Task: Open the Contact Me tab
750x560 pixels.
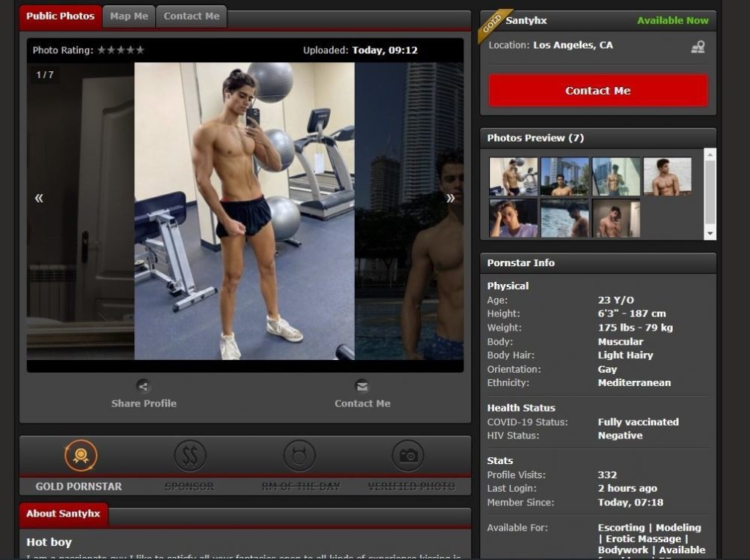Action: coord(191,16)
